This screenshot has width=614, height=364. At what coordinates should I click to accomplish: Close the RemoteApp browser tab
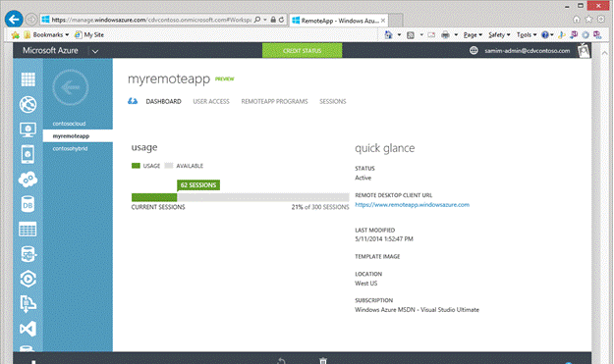point(383,21)
